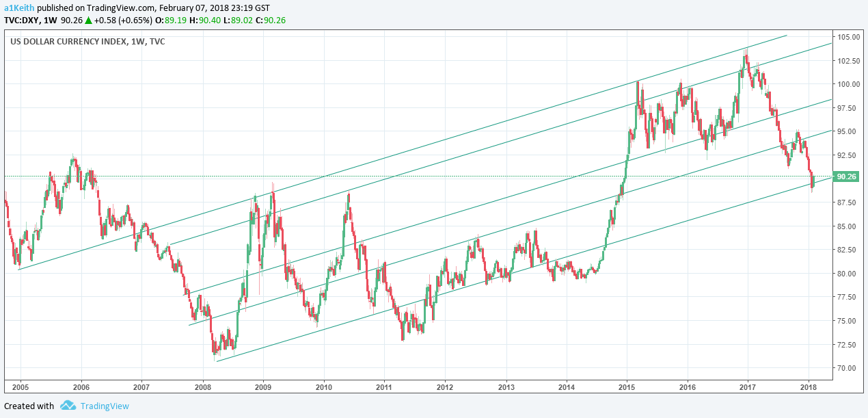
Task: Click the 2007 time axis label
Action: click(x=141, y=386)
